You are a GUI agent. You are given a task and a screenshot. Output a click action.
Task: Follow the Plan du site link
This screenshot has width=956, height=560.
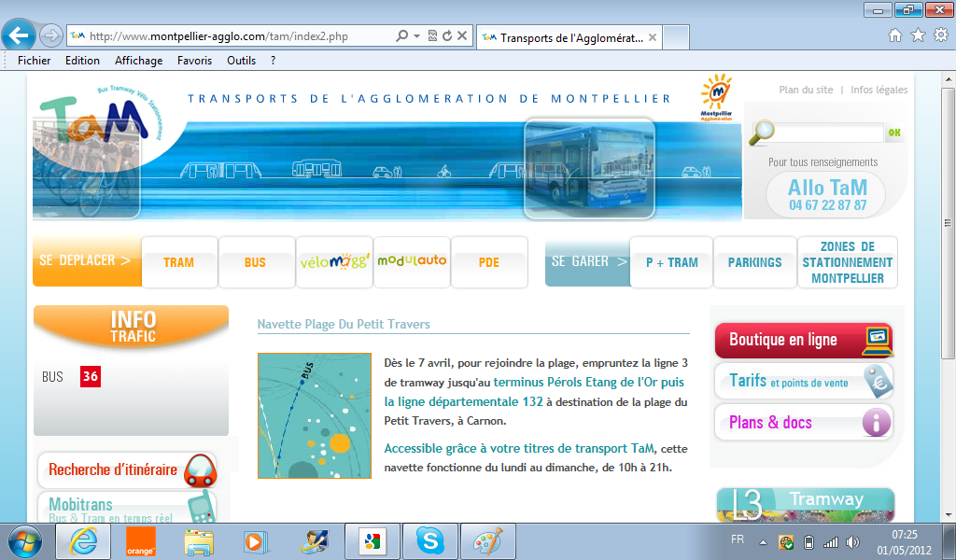pos(806,90)
